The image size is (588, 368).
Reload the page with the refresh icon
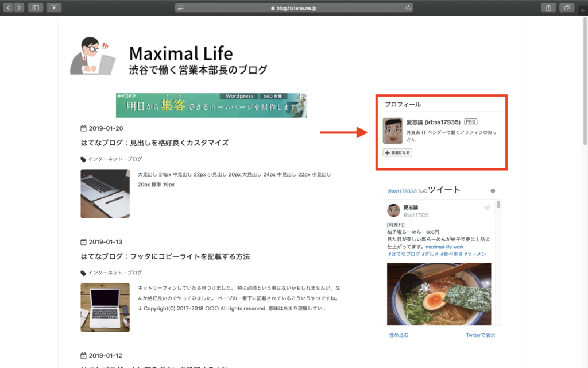click(408, 7)
